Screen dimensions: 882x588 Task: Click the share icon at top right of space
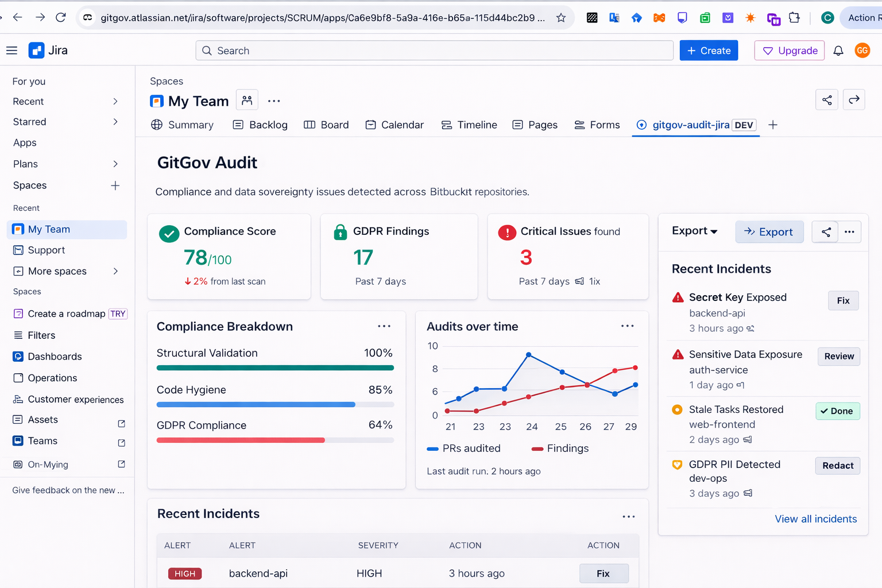[x=827, y=100]
